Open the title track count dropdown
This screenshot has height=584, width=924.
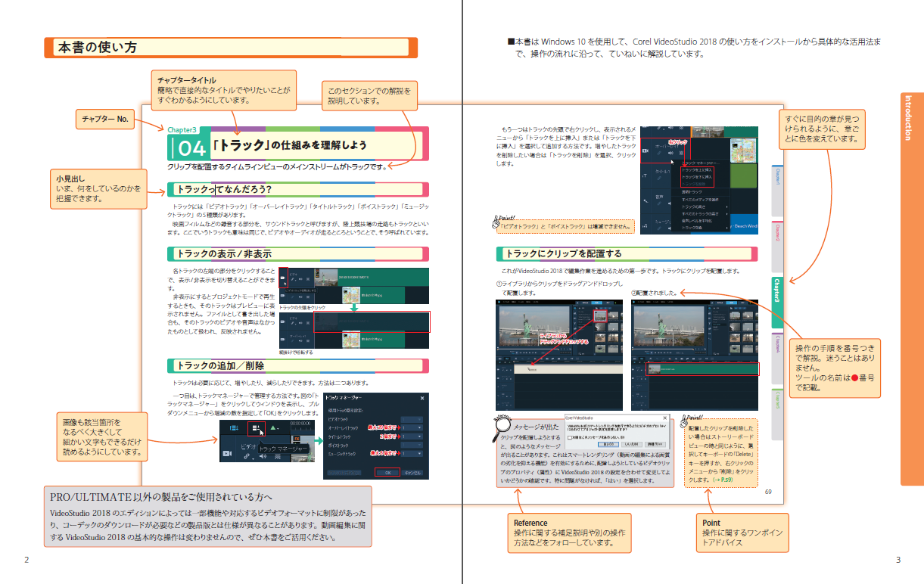tap(412, 436)
